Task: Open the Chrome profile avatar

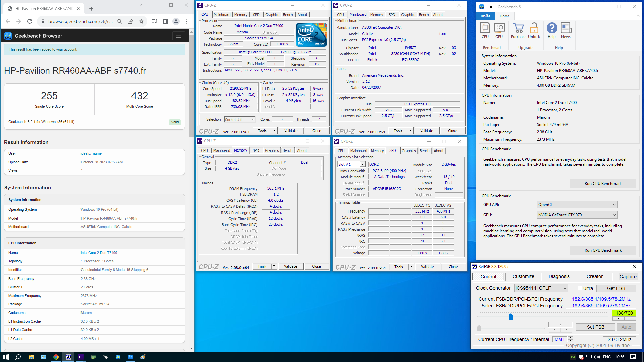Action: [176, 21]
